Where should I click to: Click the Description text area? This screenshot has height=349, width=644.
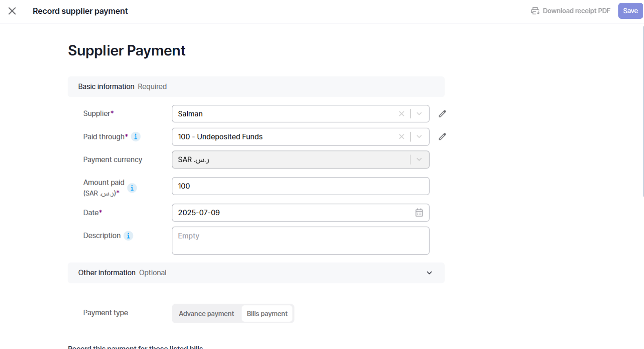(x=301, y=241)
